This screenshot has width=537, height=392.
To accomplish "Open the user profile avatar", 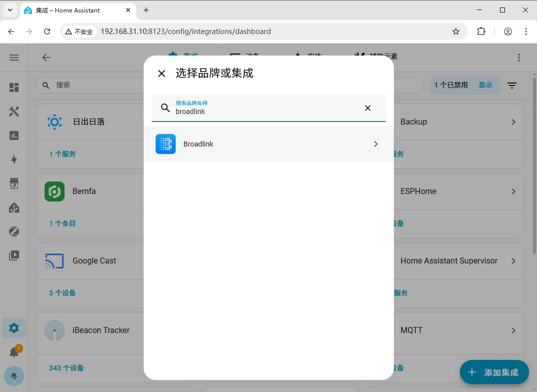I will pos(14,376).
